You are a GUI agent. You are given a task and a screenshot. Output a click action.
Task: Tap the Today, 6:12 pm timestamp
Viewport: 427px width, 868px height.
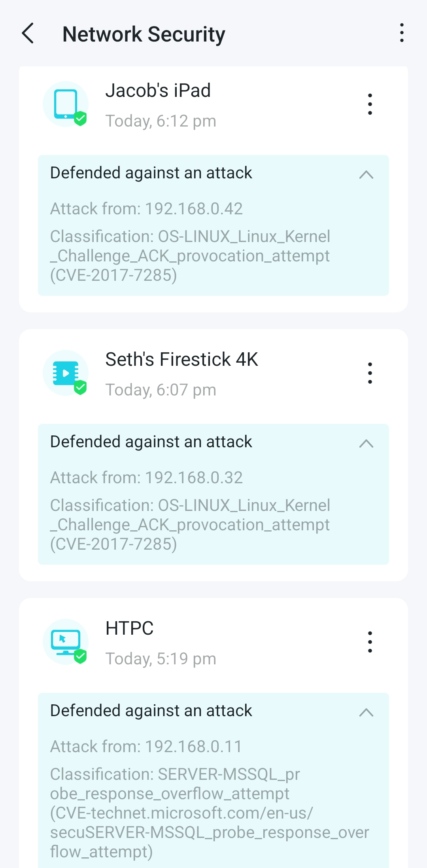(x=161, y=121)
